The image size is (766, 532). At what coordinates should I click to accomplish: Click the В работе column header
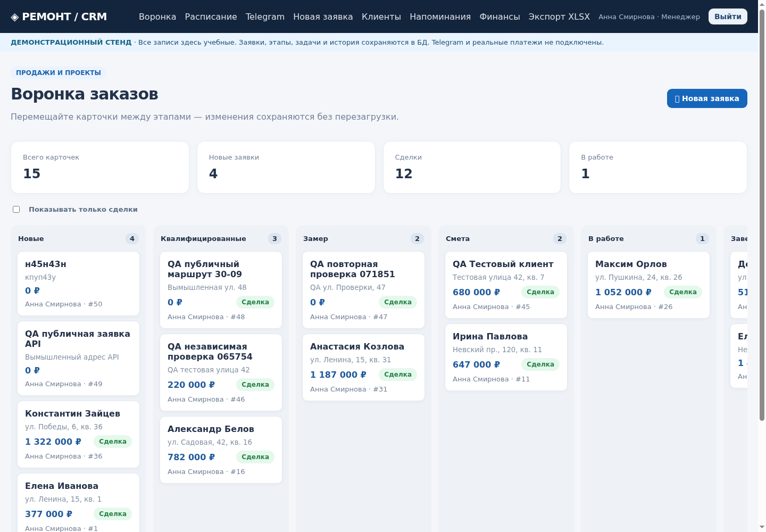point(606,239)
